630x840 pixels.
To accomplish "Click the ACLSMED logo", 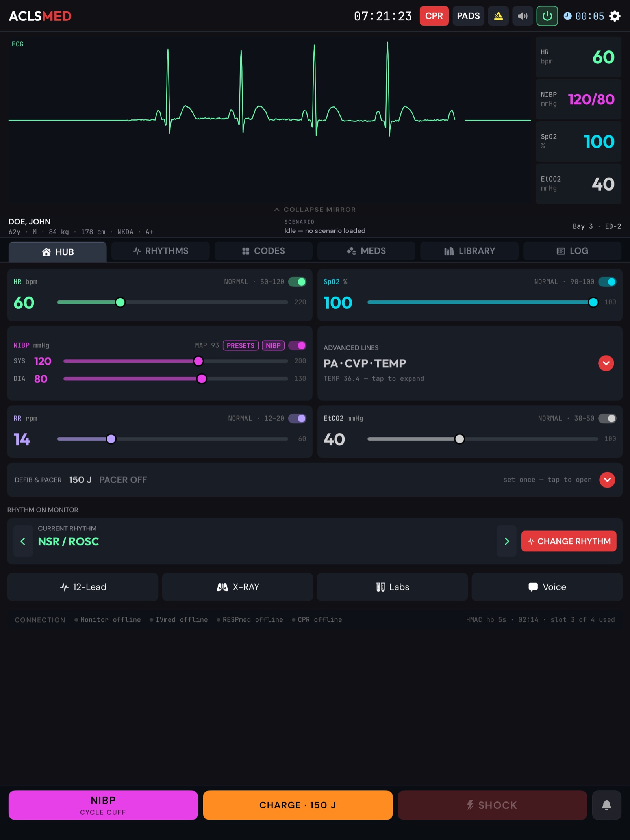I will pyautogui.click(x=40, y=16).
